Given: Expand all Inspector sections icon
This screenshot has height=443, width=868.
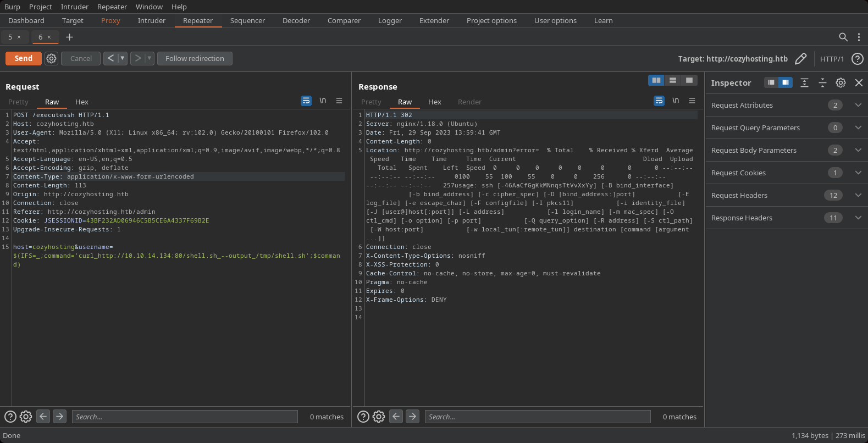Looking at the screenshot, I should point(804,82).
